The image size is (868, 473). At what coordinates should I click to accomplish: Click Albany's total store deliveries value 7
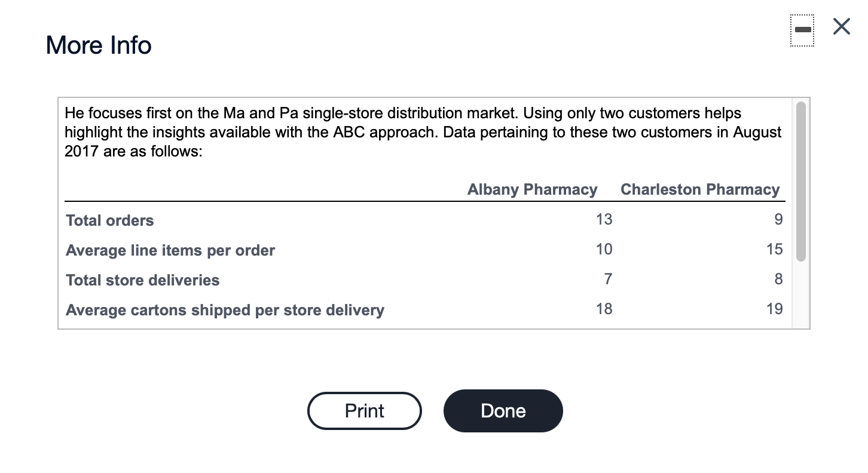(x=607, y=279)
